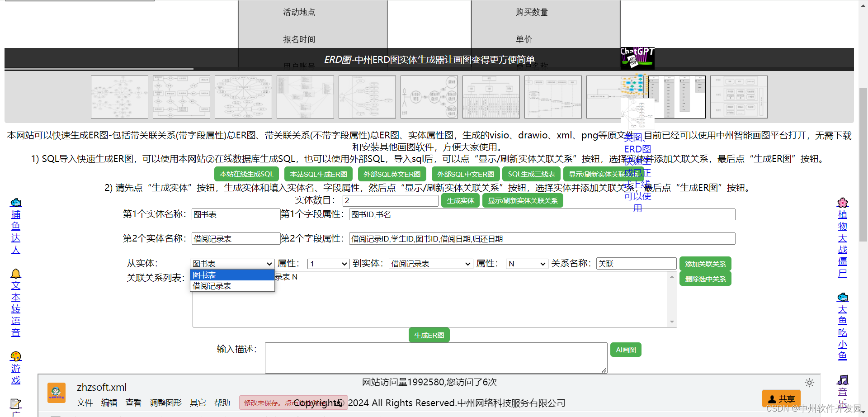
Task: Click the 删除选中关系 button
Action: (705, 279)
